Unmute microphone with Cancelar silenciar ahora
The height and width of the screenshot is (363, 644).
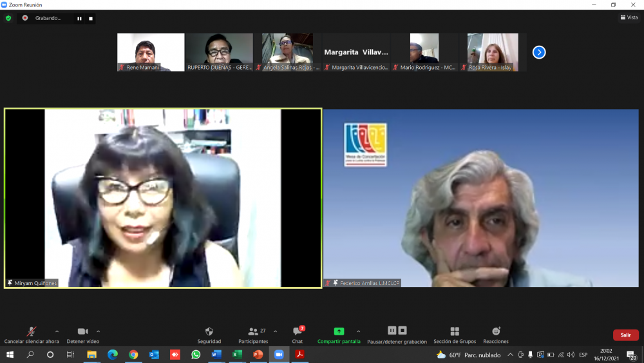tap(31, 331)
